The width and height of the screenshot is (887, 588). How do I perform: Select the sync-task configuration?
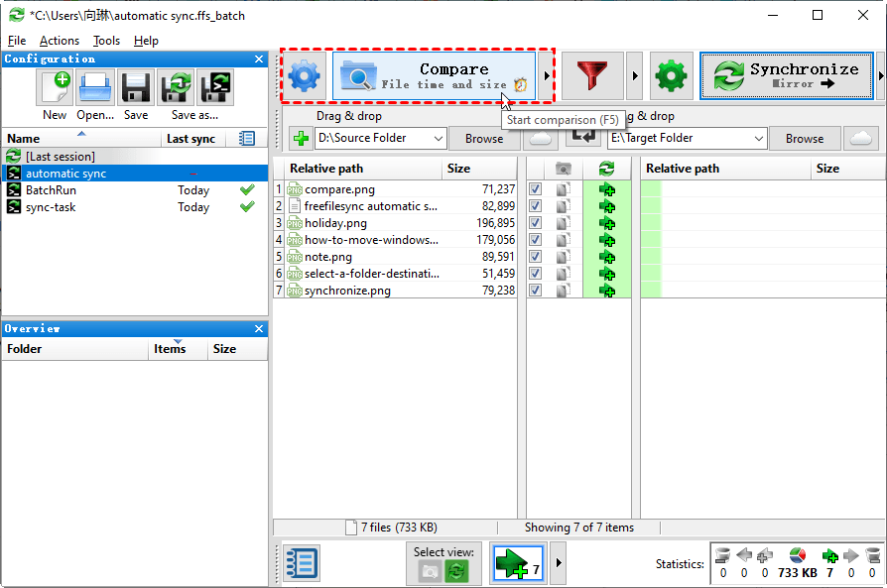tap(135, 207)
